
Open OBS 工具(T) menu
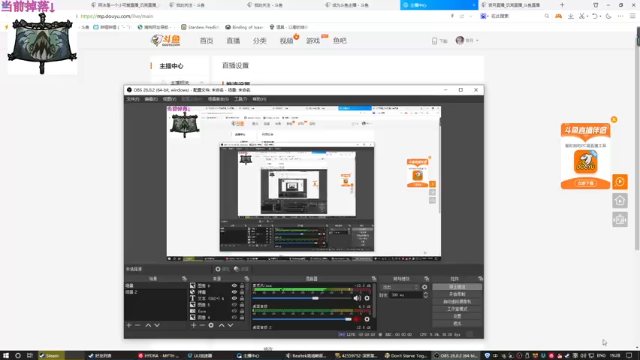240,99
